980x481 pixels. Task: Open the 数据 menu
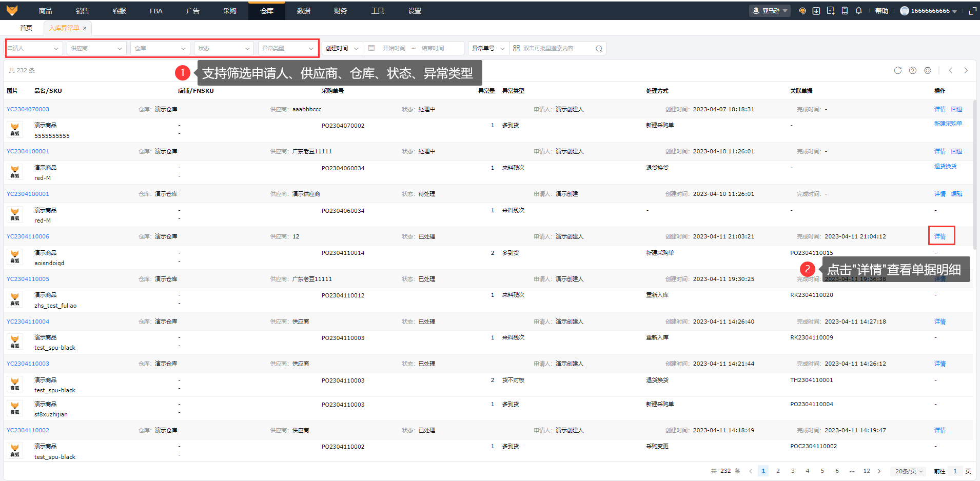point(304,11)
